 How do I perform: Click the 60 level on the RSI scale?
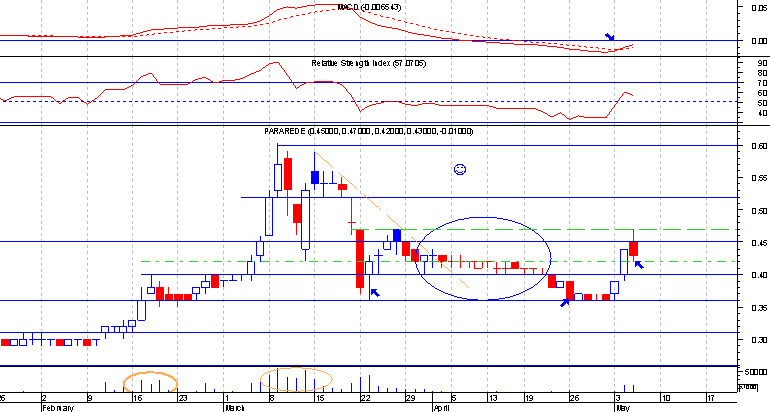762,93
